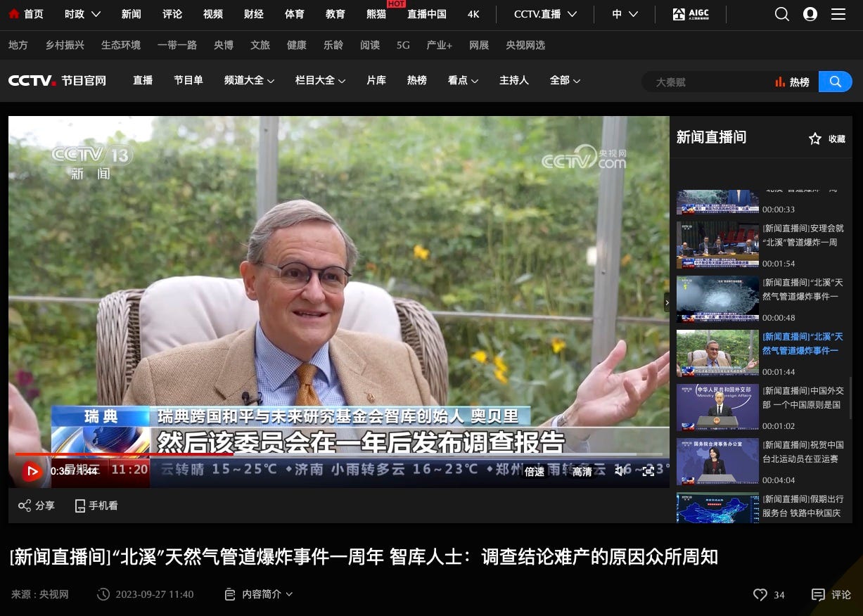Click the 分享 share icon

pyautogui.click(x=25, y=506)
